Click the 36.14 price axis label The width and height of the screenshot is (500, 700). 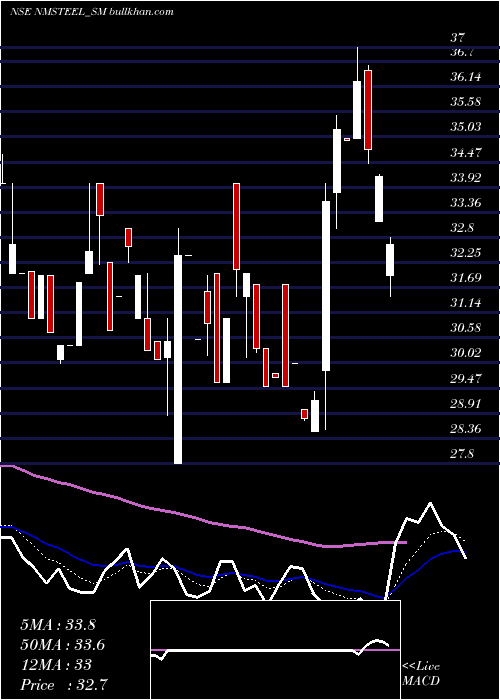[466, 77]
